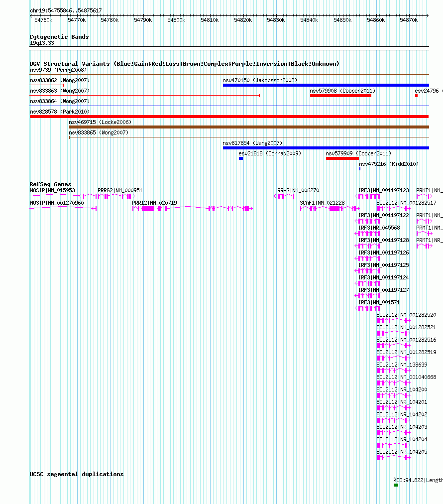Select the SCAF1|NM_021228 gene label
This screenshot has width=443, height=504.
(322, 203)
